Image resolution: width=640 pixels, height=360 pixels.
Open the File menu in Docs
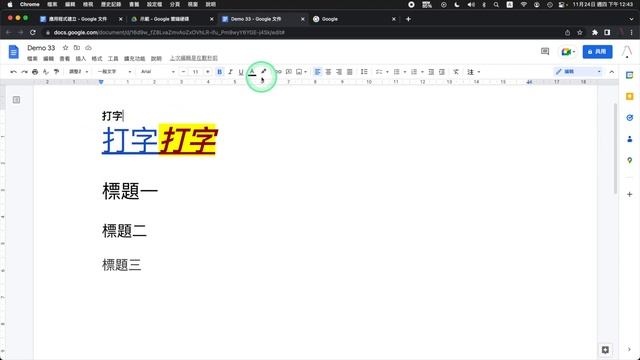click(x=32, y=59)
